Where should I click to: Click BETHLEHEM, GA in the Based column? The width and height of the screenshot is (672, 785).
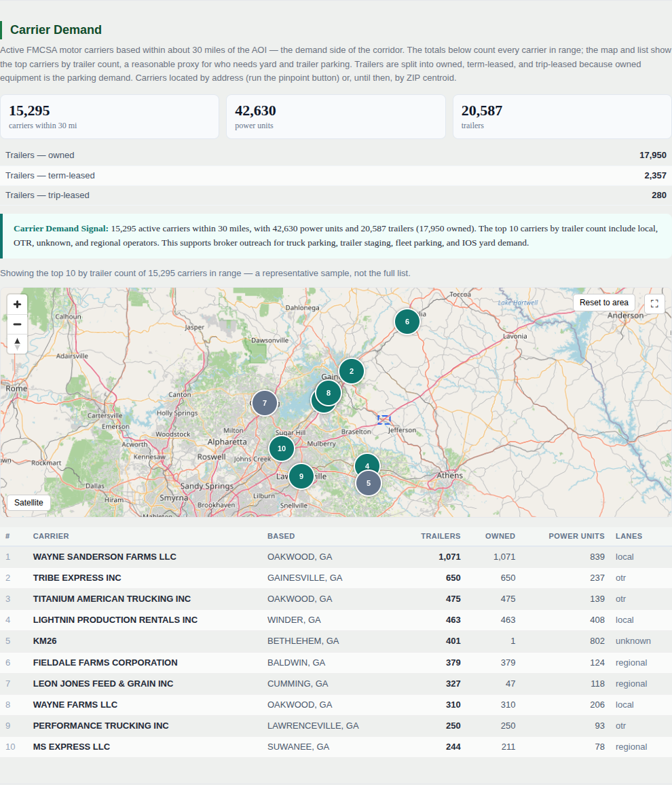303,640
